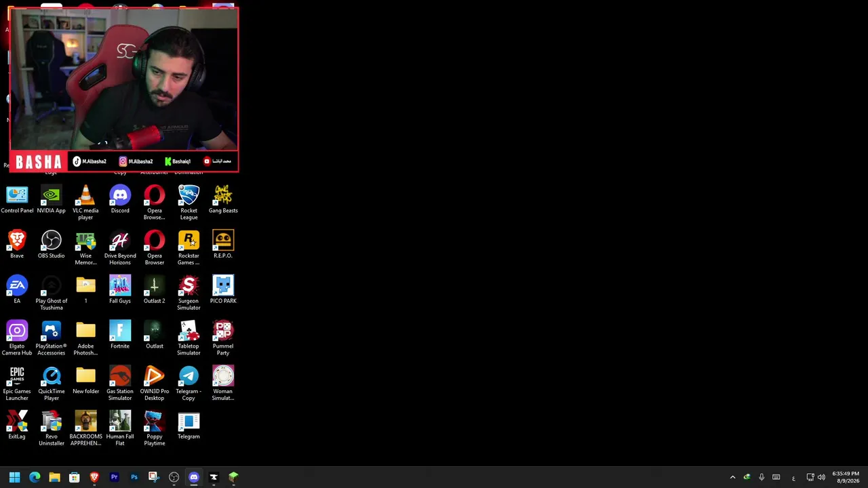Click the Rockstar Games desktop icon
Image resolution: width=868 pixels, height=488 pixels.
(189, 248)
